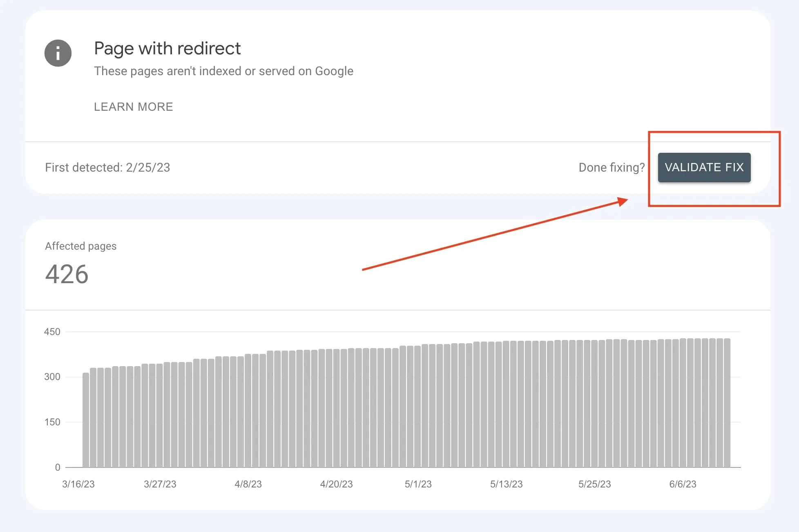Click the 3/16/23 date axis label

(x=78, y=484)
